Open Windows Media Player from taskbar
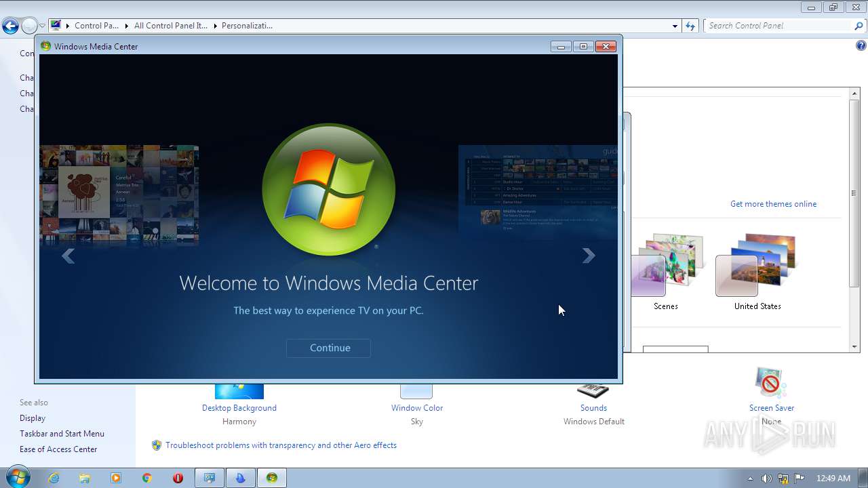 tap(116, 478)
